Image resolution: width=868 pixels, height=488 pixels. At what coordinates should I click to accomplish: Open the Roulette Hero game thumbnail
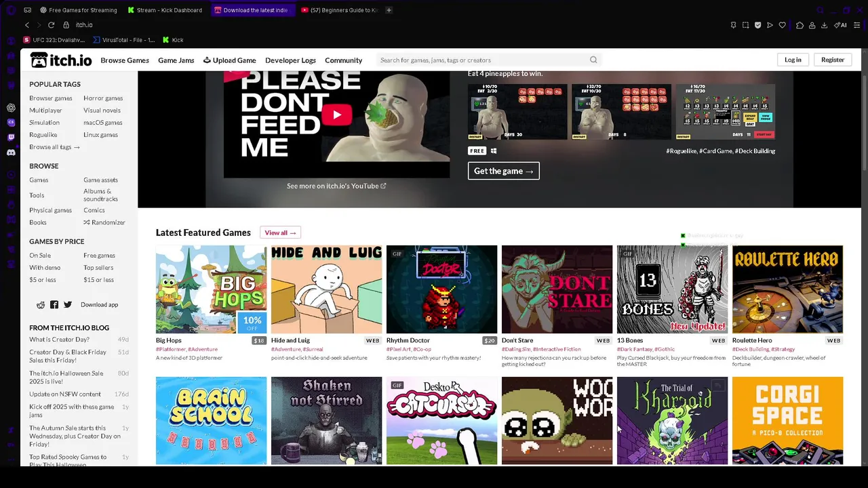[x=787, y=289]
